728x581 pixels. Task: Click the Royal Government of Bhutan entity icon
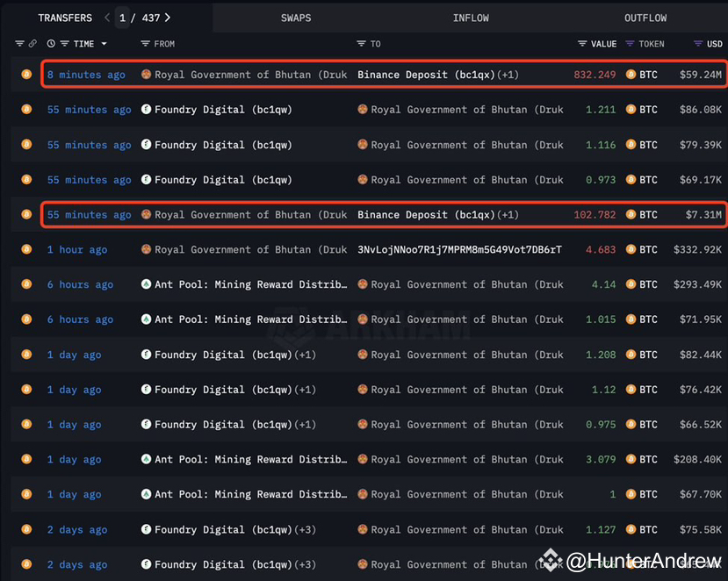click(x=146, y=75)
